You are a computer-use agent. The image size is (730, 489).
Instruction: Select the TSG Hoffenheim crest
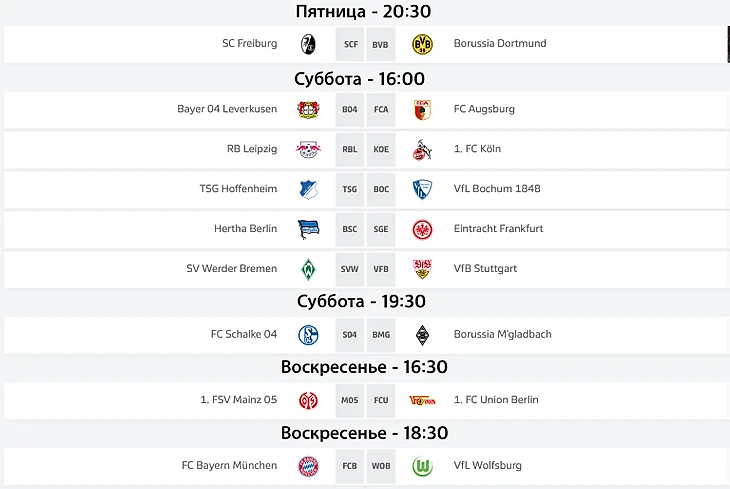tap(308, 189)
